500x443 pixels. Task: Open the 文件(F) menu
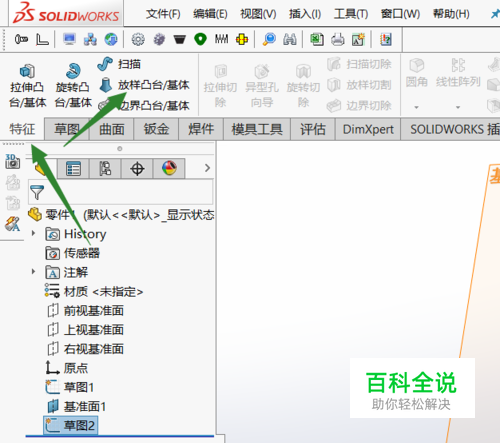tap(163, 14)
